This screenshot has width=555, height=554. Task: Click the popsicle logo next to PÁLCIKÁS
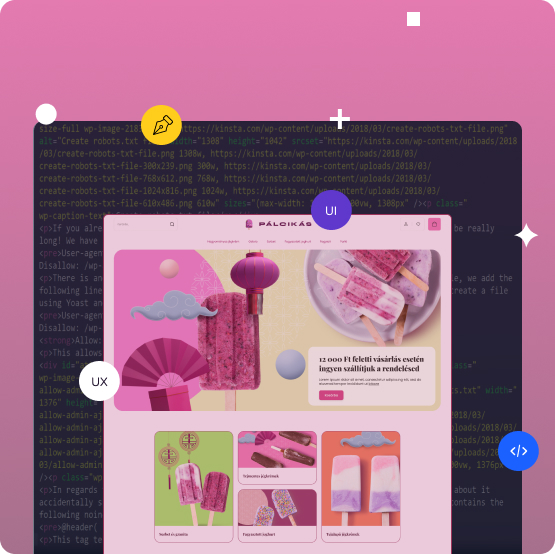coord(249,224)
